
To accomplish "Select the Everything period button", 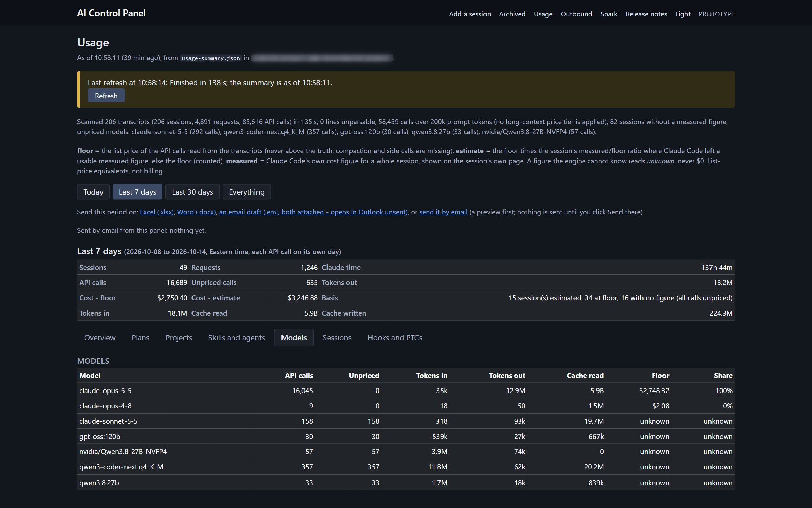I will [247, 192].
